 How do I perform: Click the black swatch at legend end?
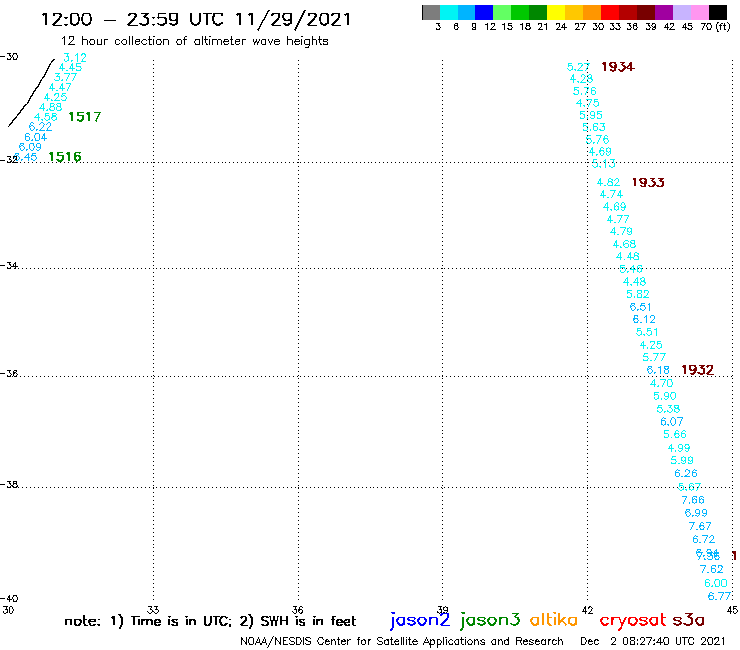pyautogui.click(x=717, y=12)
